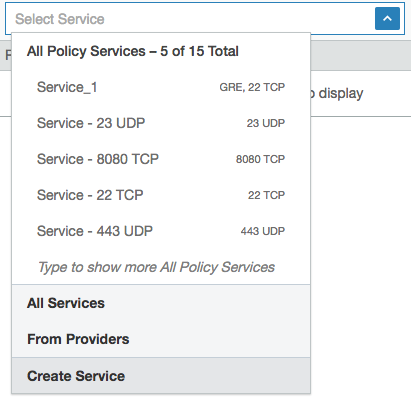Pick the Service - 8080 TCP entry
411x400 pixels.
coord(161,159)
